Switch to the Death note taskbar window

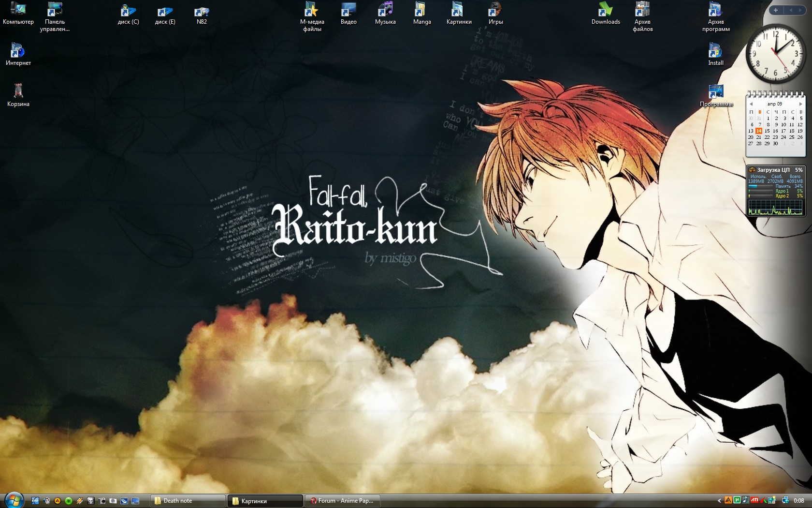pyautogui.click(x=188, y=501)
